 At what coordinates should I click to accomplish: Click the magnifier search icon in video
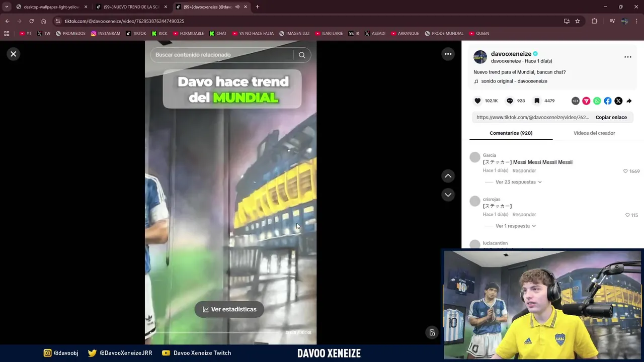tap(302, 55)
